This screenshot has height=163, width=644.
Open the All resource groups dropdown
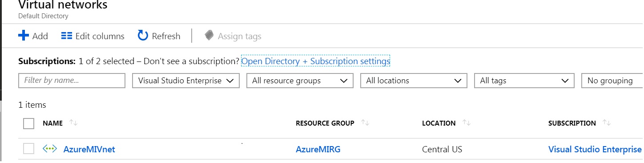tap(300, 81)
